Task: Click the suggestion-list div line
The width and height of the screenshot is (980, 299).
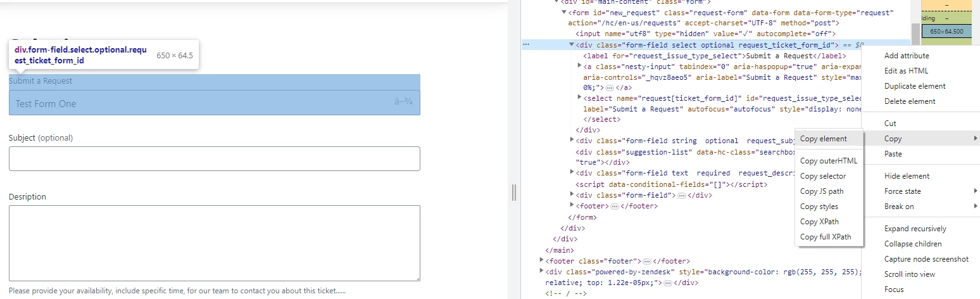Action: click(686, 157)
